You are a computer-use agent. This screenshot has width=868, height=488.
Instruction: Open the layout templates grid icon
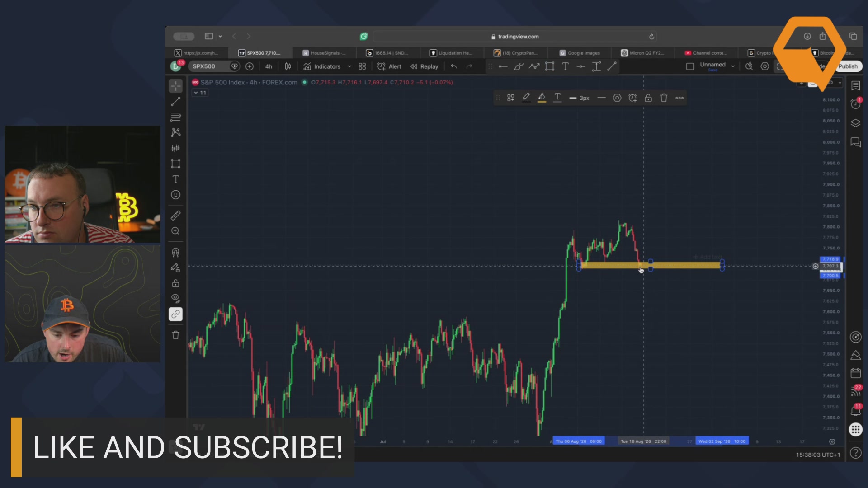pos(362,66)
